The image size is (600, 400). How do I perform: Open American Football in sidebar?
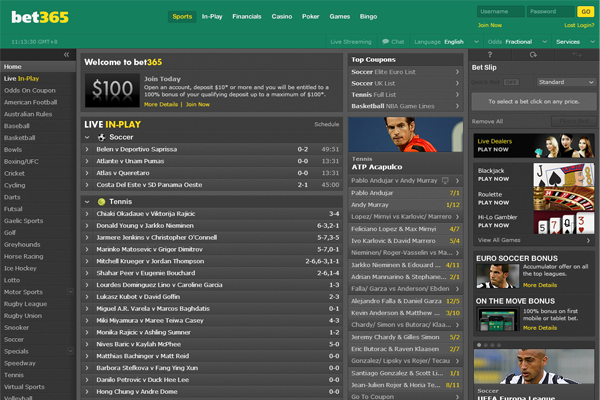tap(31, 102)
